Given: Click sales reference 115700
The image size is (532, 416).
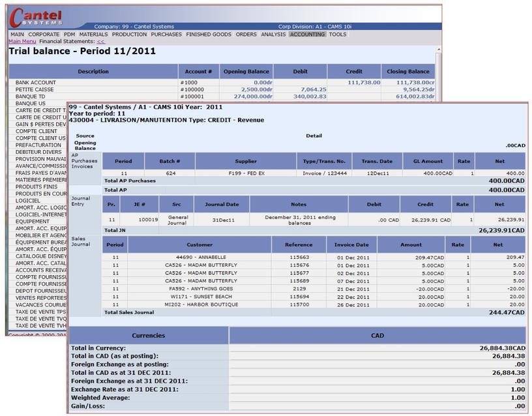Looking at the screenshot, I should 299,305.
